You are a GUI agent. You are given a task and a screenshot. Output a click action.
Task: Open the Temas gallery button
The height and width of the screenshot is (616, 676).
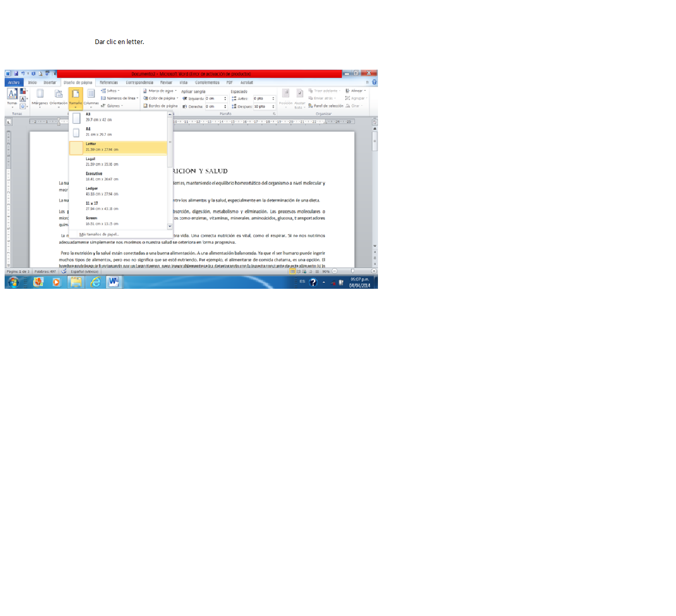[x=12, y=98]
